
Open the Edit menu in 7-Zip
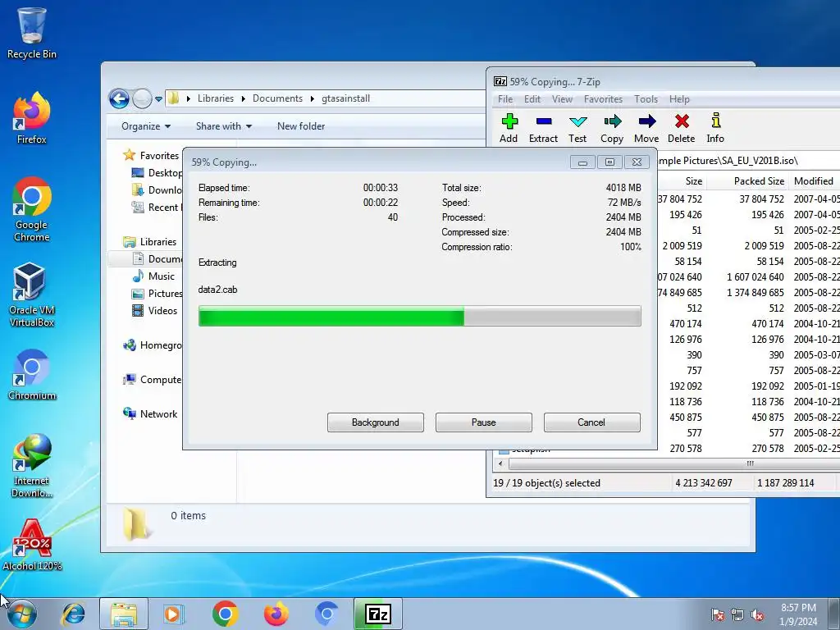pos(532,99)
